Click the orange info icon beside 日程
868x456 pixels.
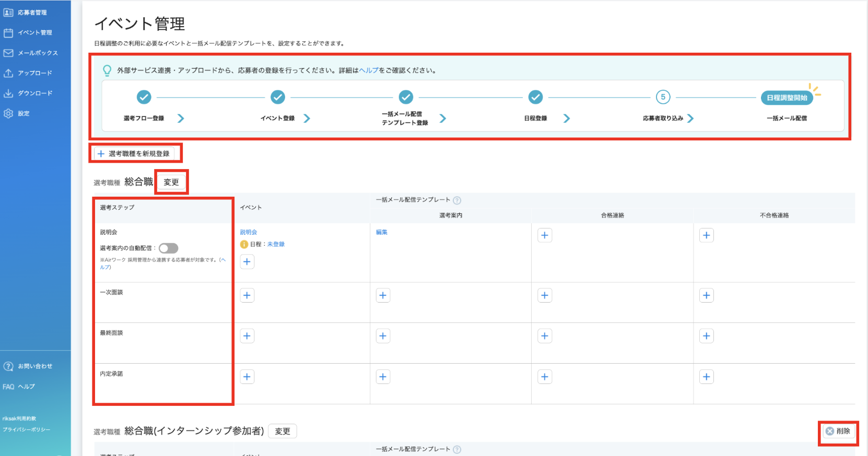[x=244, y=244]
